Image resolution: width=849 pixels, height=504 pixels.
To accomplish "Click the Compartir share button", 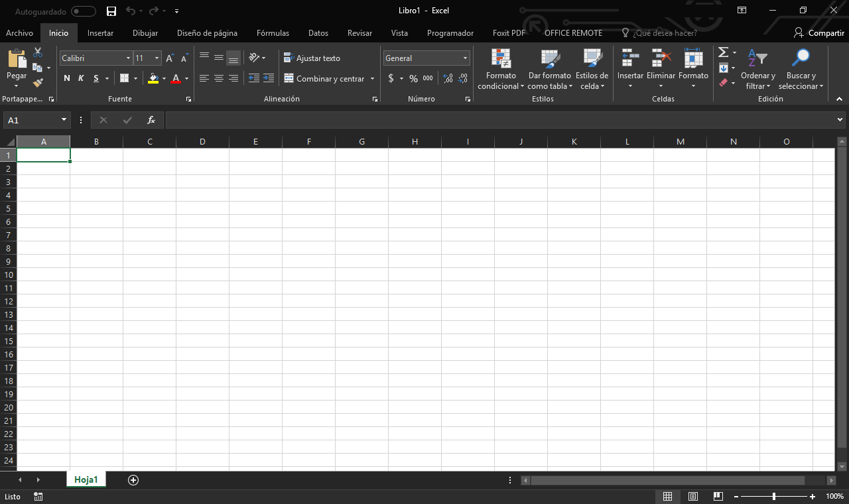I will tap(819, 33).
